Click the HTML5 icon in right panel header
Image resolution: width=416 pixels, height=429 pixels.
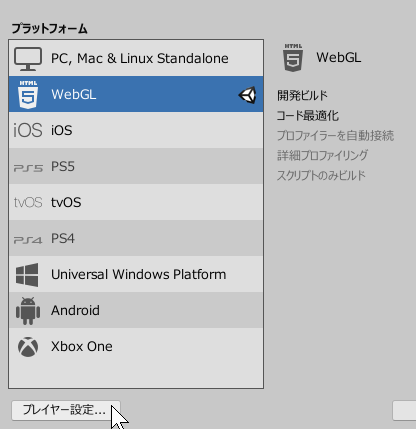pyautogui.click(x=293, y=58)
